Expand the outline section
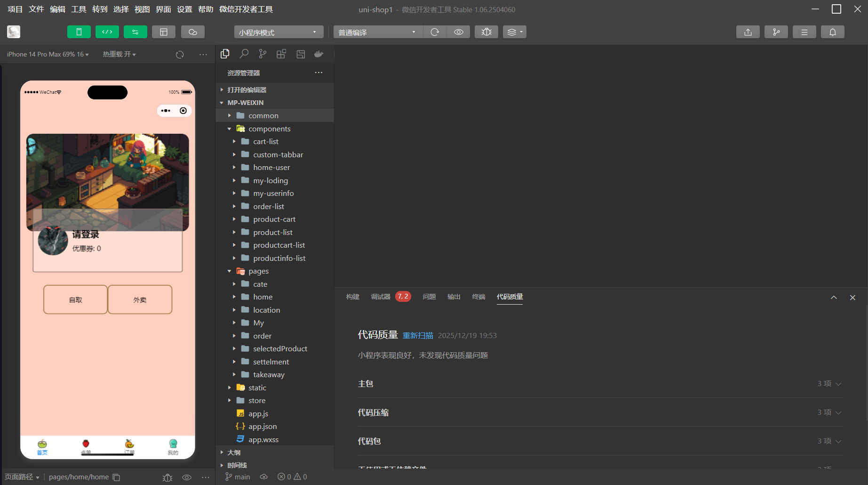 coord(275,453)
